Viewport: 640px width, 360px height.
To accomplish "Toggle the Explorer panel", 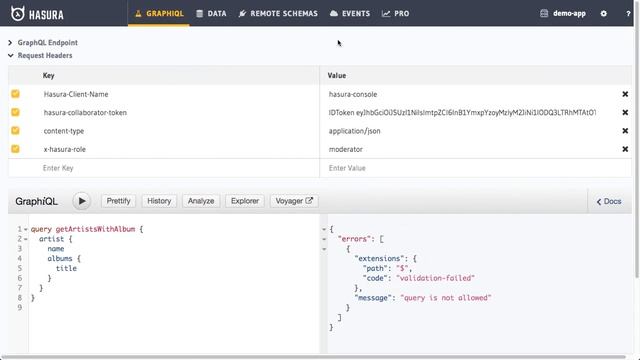I will click(x=245, y=201).
